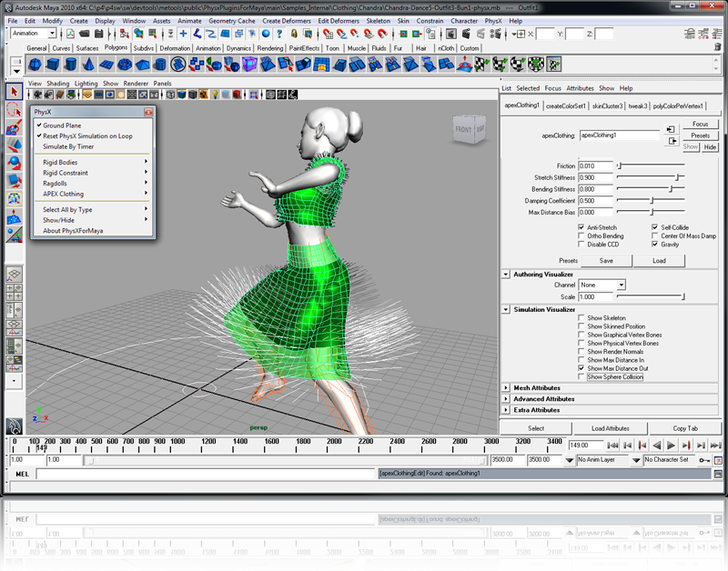Click the go to start playback button
Screen dimensions: 728x571
tap(613, 446)
